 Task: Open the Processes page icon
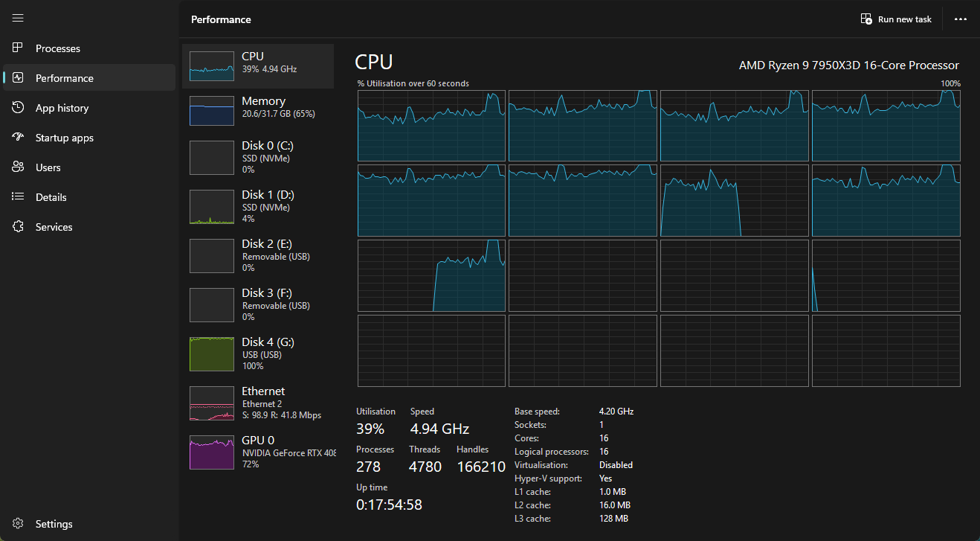pos(19,48)
